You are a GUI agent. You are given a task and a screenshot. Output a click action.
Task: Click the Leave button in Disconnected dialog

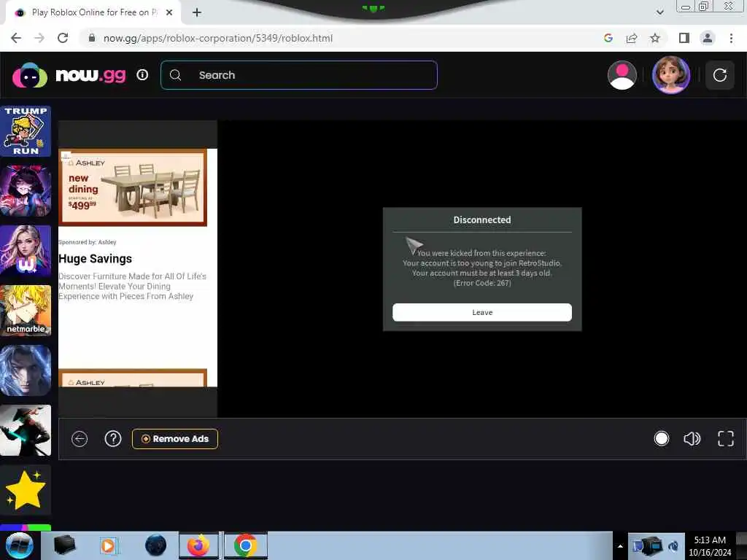click(x=481, y=312)
